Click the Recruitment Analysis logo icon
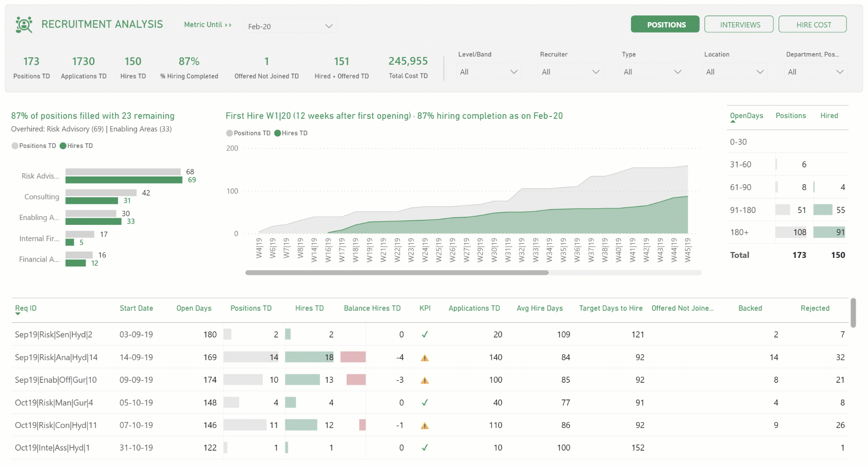 tap(24, 24)
